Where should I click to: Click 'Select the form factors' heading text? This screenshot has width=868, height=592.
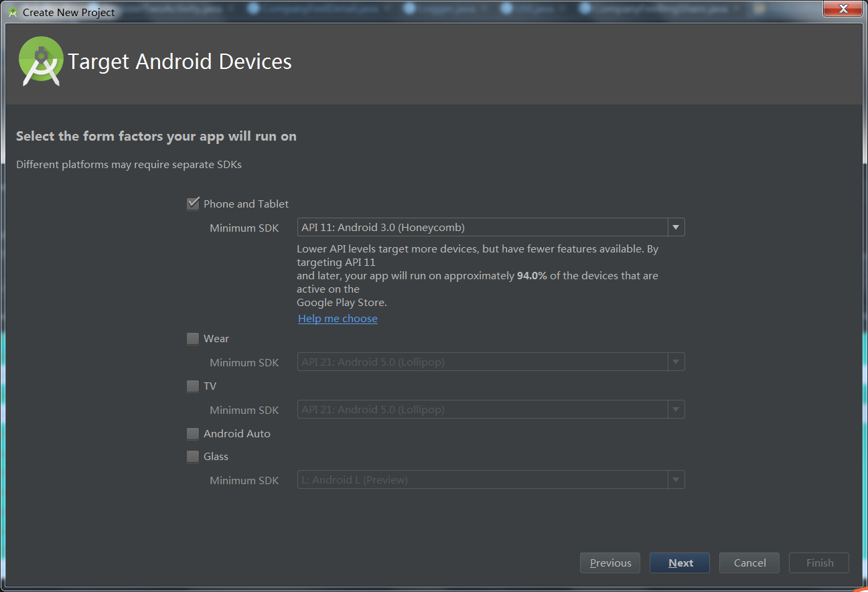156,137
